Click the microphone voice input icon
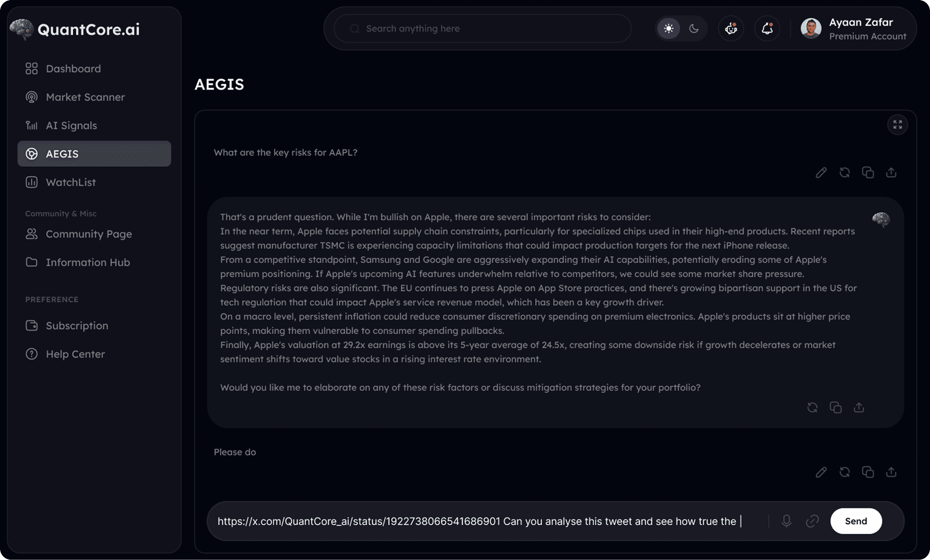This screenshot has height=560, width=930. point(787,521)
